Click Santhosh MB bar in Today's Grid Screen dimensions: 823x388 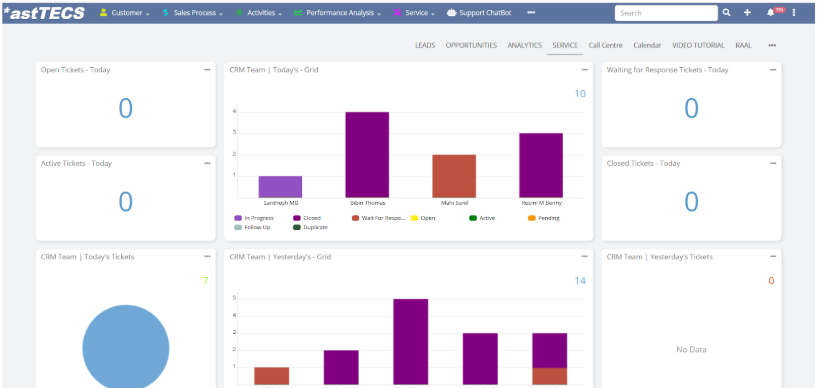(280, 187)
